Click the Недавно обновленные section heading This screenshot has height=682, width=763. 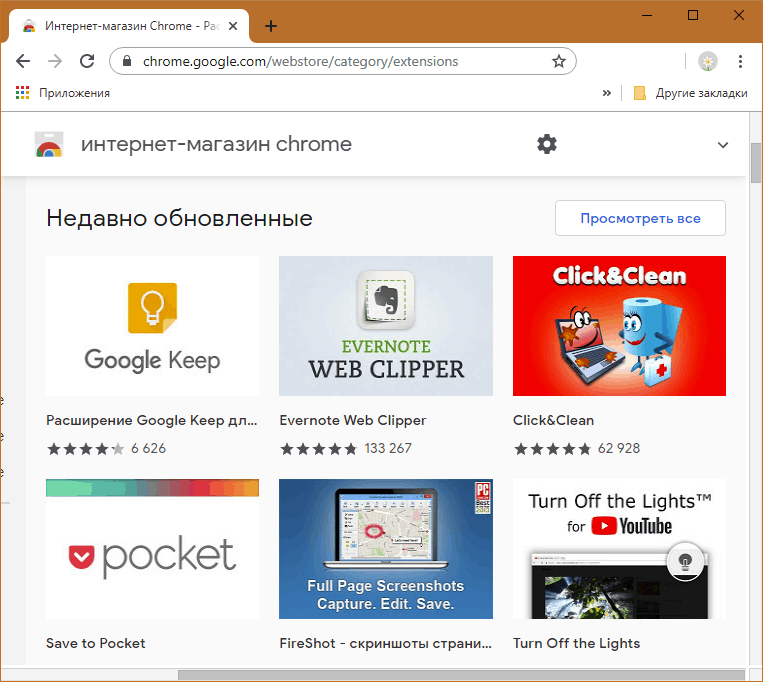tap(179, 218)
